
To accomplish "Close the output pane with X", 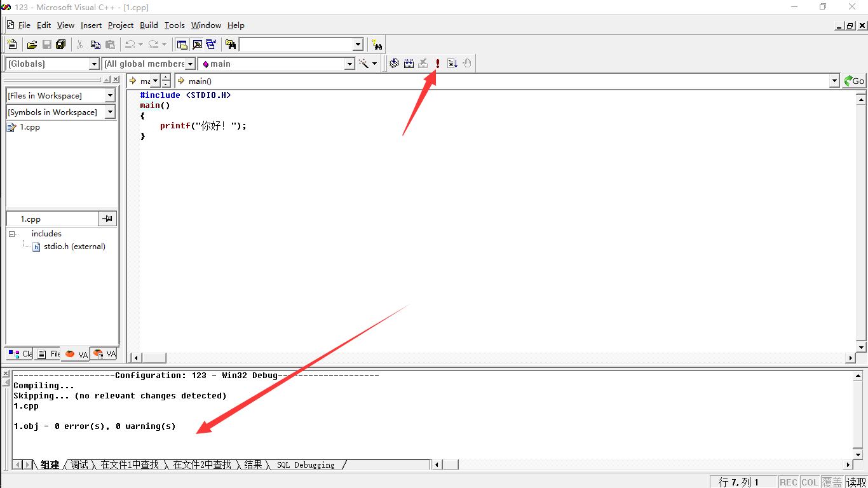I will pyautogui.click(x=6, y=374).
